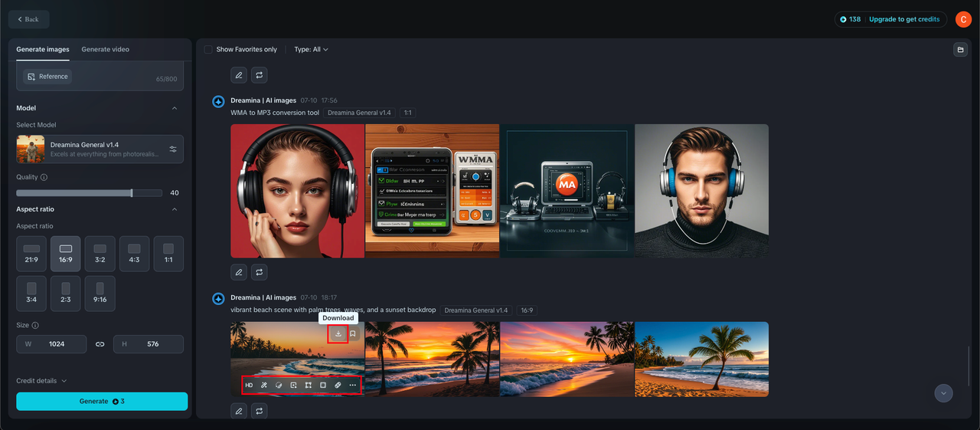This screenshot has height=430, width=980.
Task: Select the 3:2 aspect ratio
Action: 100,254
